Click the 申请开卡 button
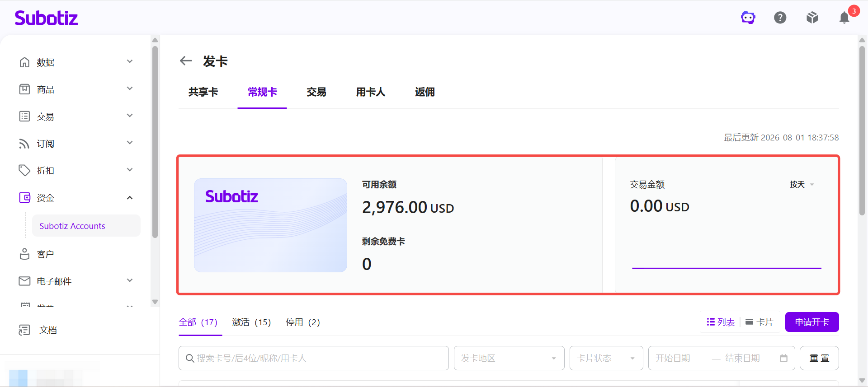868x387 pixels. pos(812,322)
